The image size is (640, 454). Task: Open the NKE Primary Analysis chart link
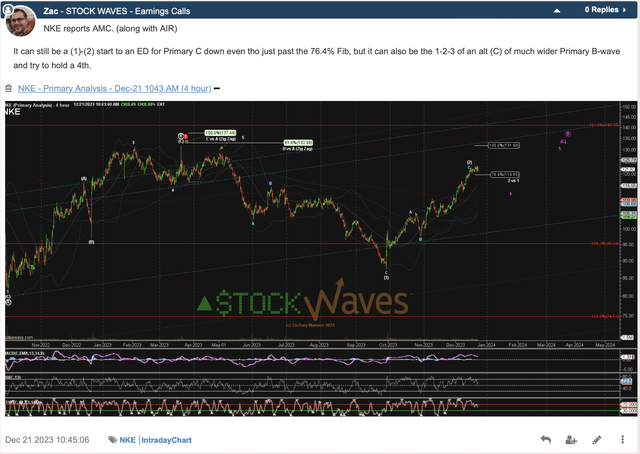(114, 89)
